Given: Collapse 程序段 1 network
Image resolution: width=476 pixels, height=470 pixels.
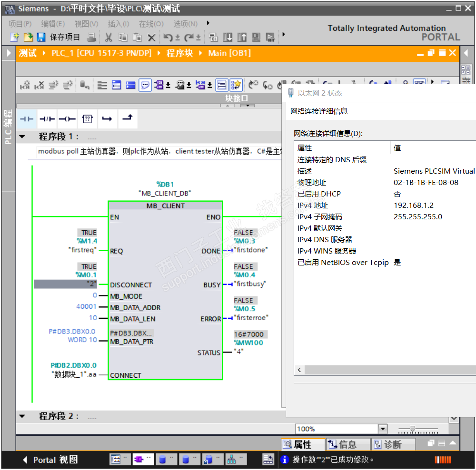Looking at the screenshot, I should pos(22,137).
